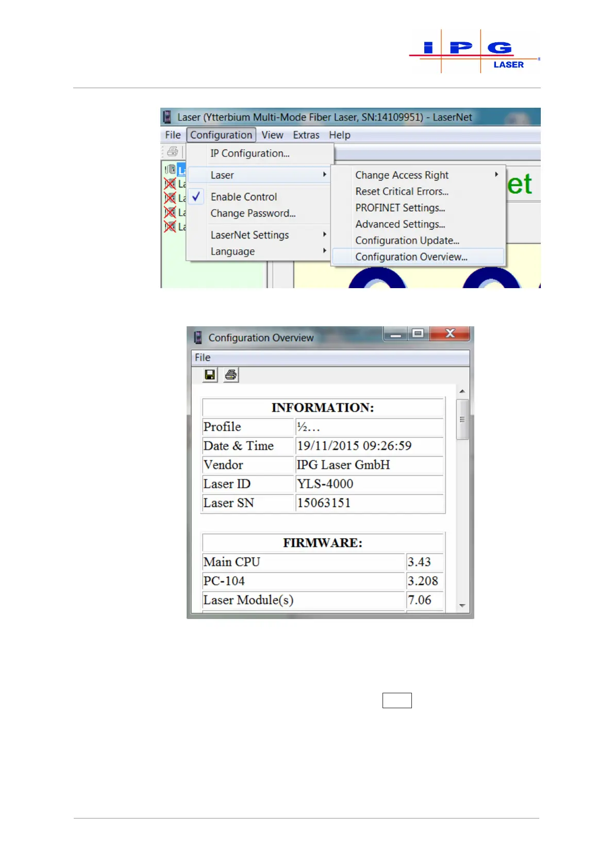Click the Profile row label
This screenshot has width=614, height=868.
[x=222, y=427]
